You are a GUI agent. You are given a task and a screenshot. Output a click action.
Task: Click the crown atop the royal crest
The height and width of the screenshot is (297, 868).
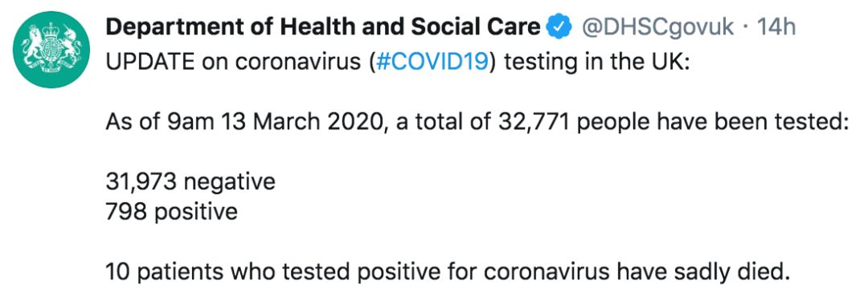point(51,29)
